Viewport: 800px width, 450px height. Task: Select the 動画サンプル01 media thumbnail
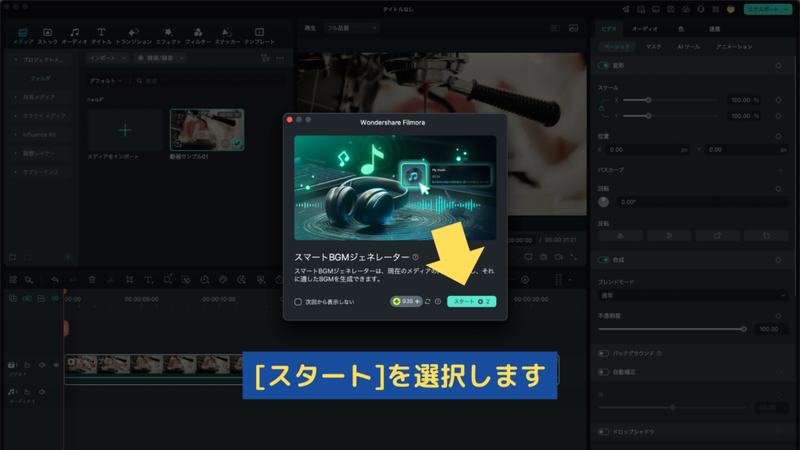(207, 130)
